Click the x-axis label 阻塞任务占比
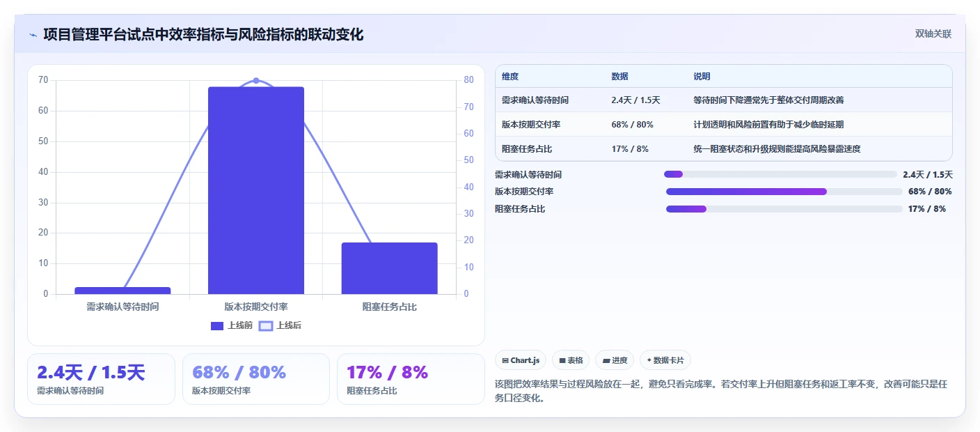The height and width of the screenshot is (432, 980). 389,307
